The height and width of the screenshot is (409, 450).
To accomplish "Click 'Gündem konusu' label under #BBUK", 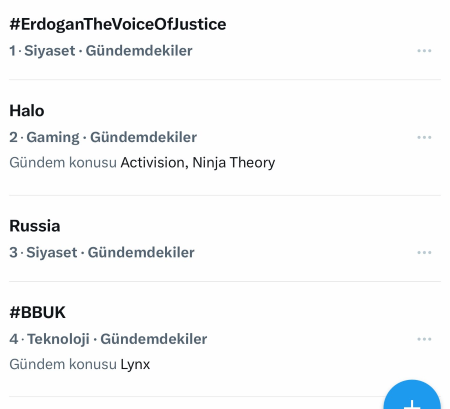I will (x=63, y=364).
